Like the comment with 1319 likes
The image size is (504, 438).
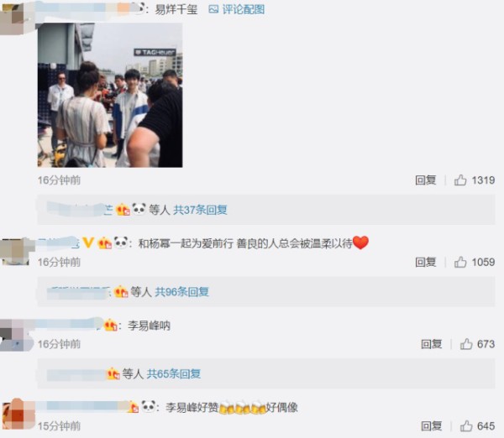point(460,180)
